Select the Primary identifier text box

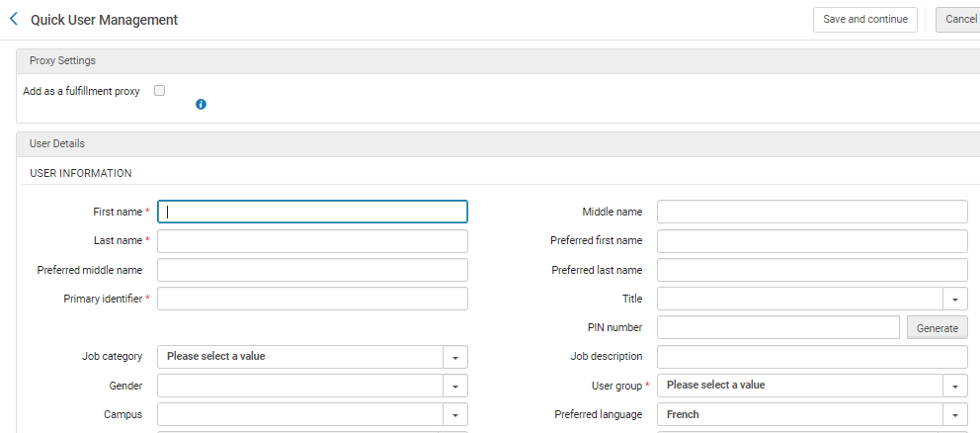(312, 299)
